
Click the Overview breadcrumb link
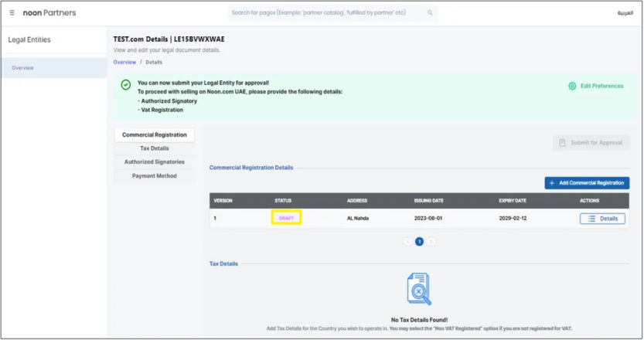coord(124,62)
